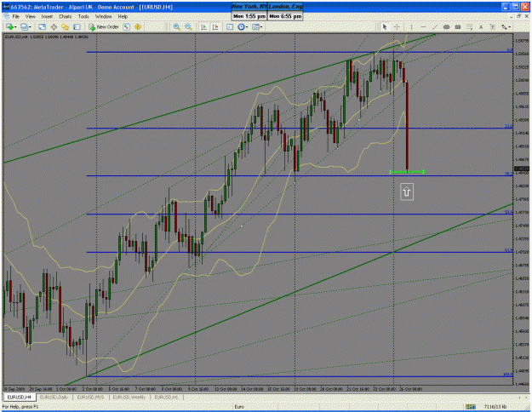Click the New Chart icon

pyautogui.click(x=9, y=26)
